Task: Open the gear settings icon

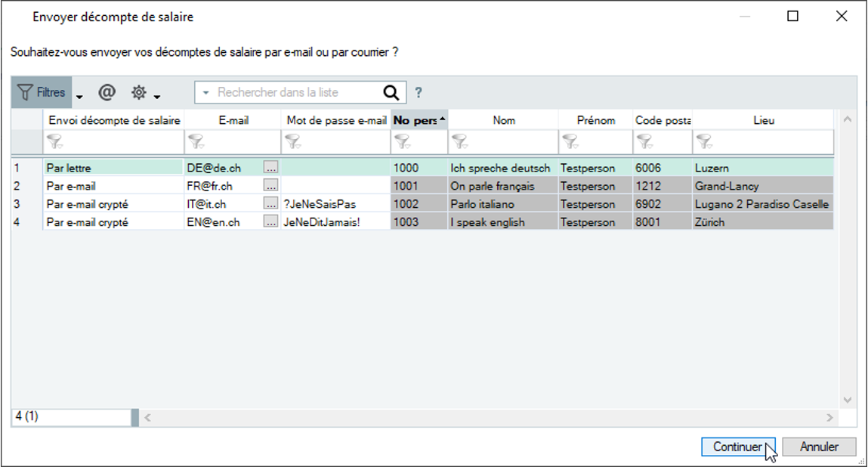Action: coord(138,92)
